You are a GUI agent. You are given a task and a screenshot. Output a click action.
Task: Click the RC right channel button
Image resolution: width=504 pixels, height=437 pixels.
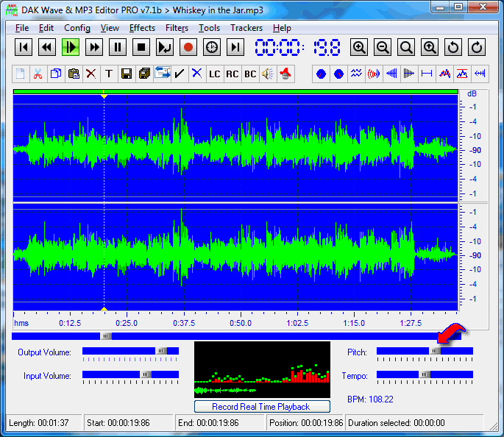(233, 74)
